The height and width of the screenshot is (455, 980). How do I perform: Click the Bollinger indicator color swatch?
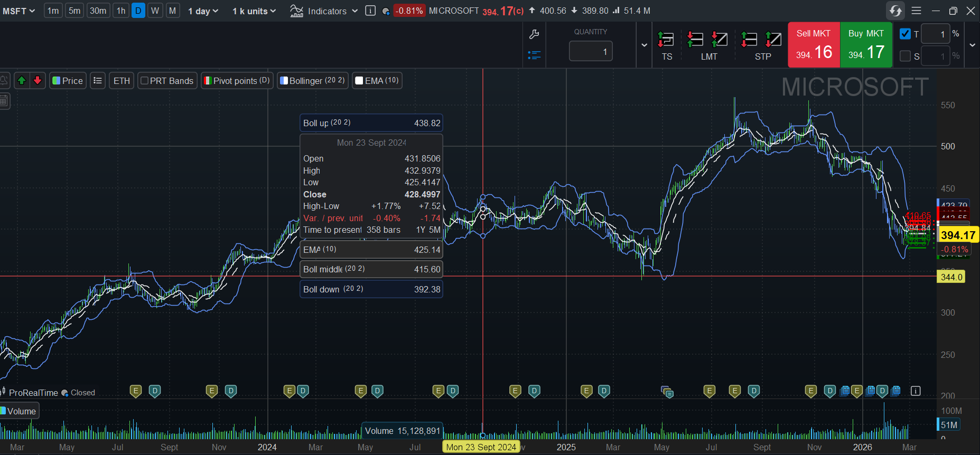tap(284, 81)
